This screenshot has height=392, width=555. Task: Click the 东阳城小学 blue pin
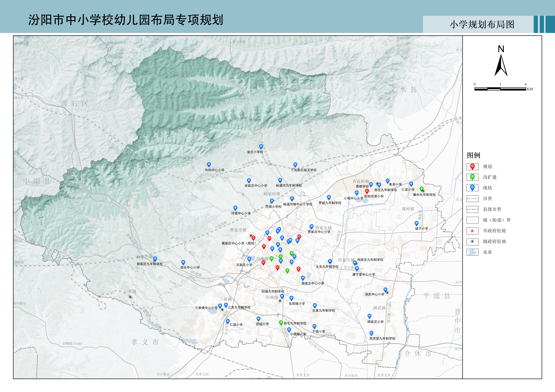pos(292,298)
